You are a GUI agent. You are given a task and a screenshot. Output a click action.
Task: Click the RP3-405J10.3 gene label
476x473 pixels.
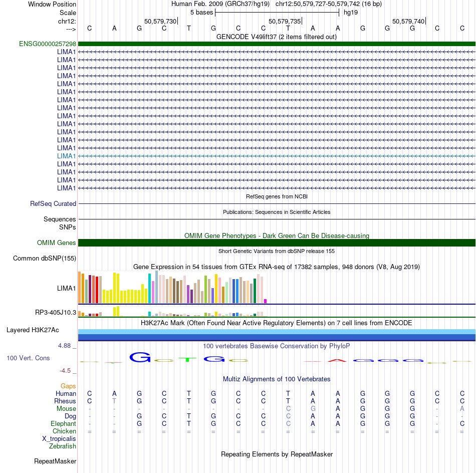56,312
